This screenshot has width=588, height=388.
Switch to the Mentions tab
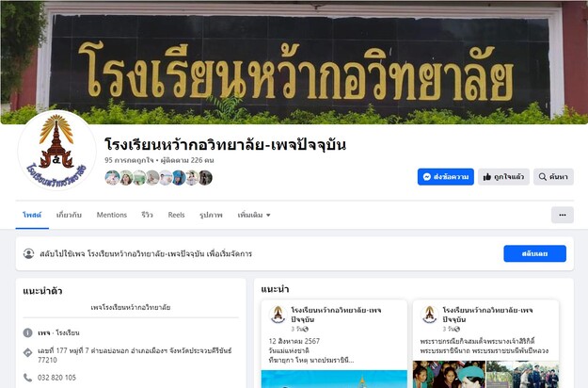pyautogui.click(x=112, y=215)
